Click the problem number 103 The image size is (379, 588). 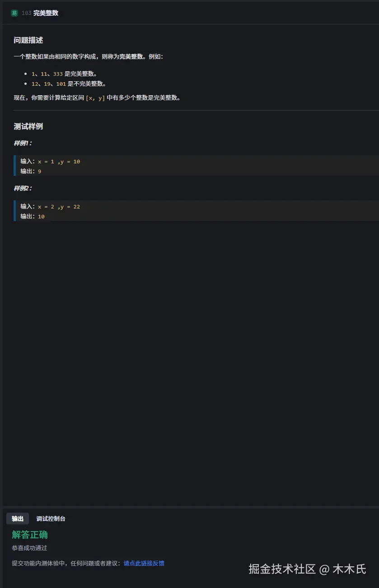[x=27, y=13]
